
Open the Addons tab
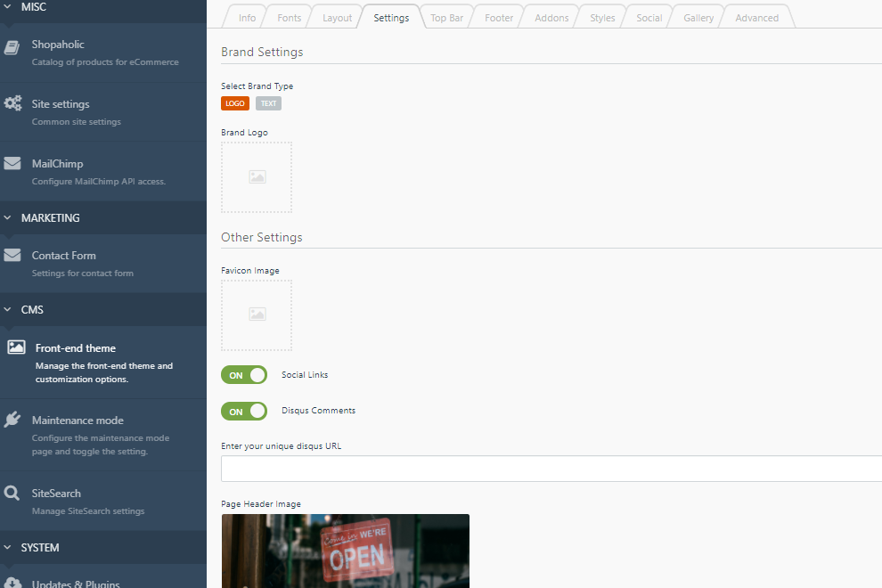(x=551, y=18)
